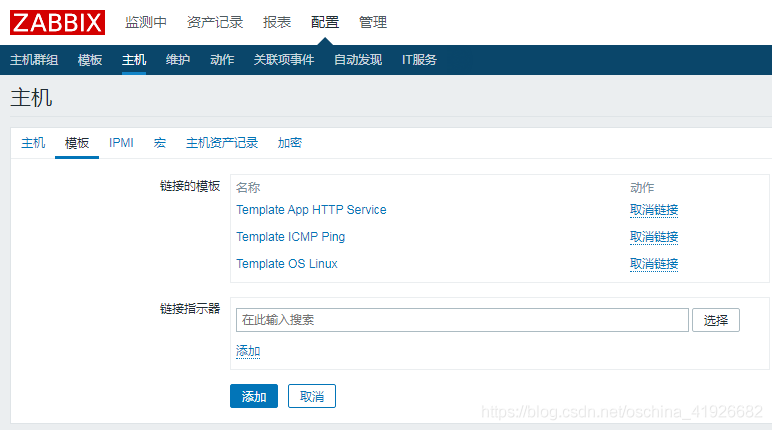Click the template search input field

pos(462,320)
